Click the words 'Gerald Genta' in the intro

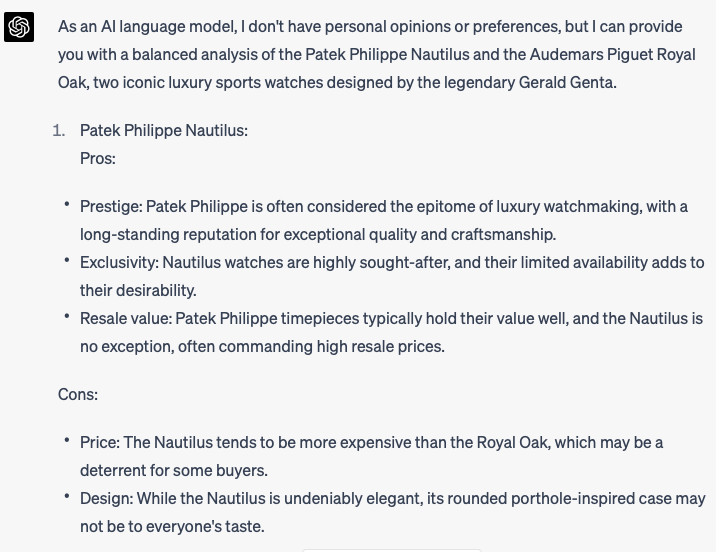pyautogui.click(x=567, y=83)
